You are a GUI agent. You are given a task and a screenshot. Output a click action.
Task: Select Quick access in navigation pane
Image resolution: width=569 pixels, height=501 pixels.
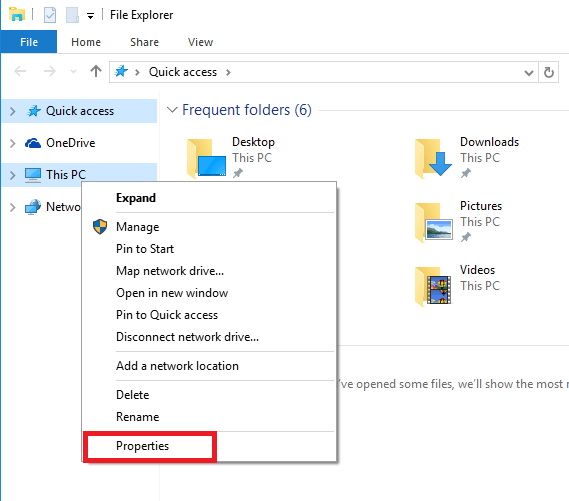[x=80, y=111]
